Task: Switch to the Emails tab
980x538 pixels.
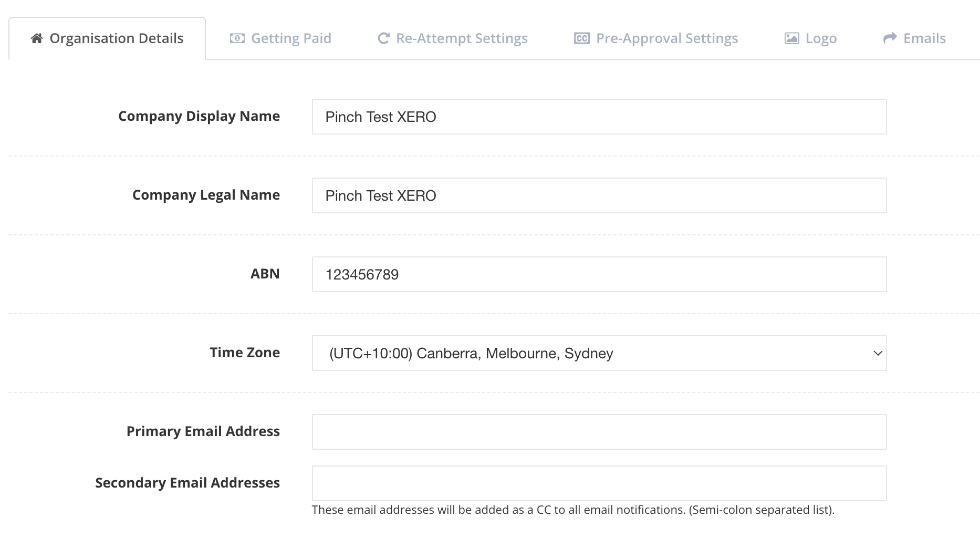Action: (x=914, y=38)
